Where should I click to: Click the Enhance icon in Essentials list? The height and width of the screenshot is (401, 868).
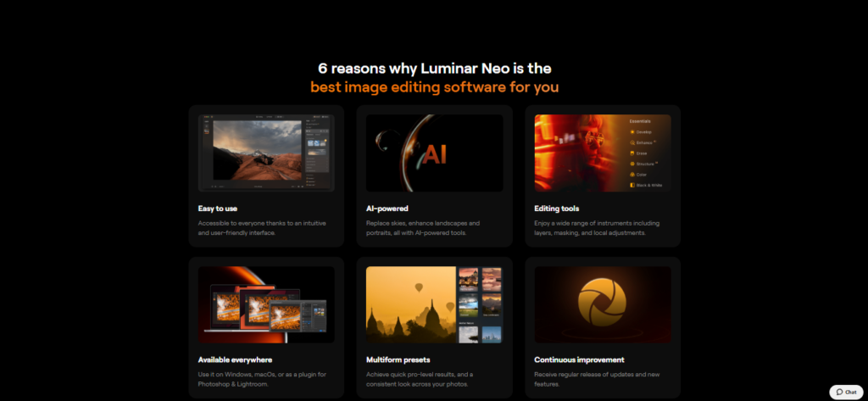632,143
